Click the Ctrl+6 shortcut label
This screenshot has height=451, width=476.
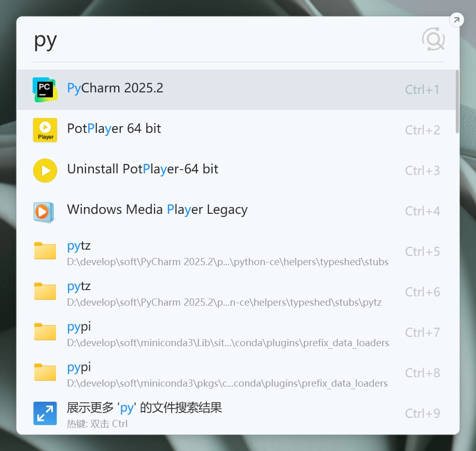pyautogui.click(x=422, y=292)
